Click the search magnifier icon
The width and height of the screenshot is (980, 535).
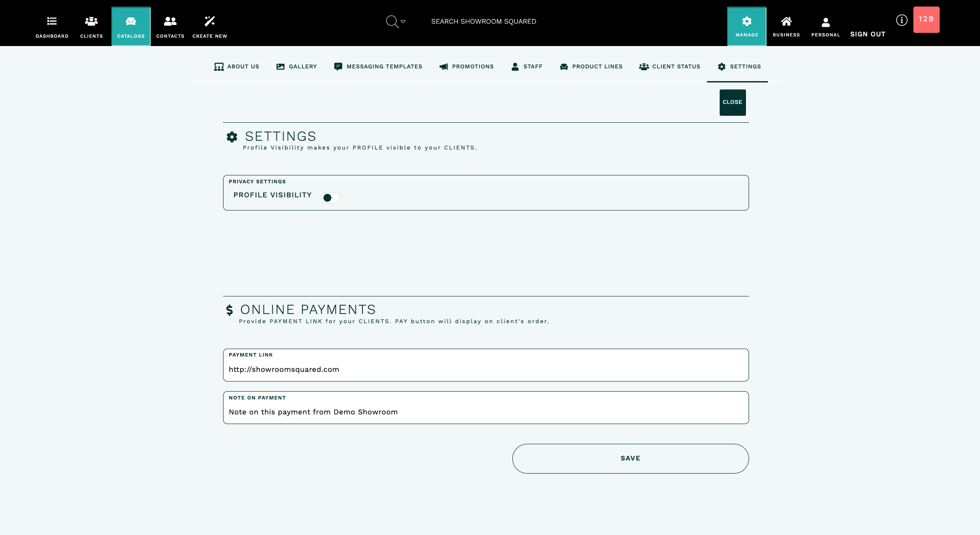[x=392, y=21]
